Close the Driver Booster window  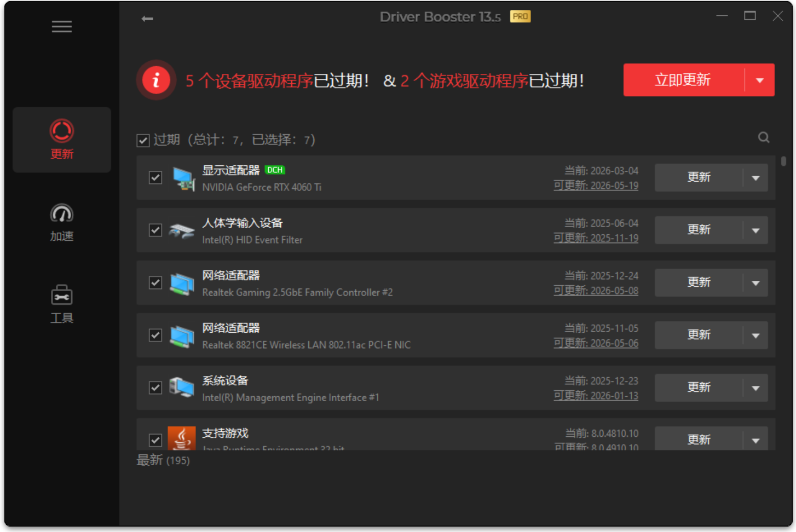[777, 16]
